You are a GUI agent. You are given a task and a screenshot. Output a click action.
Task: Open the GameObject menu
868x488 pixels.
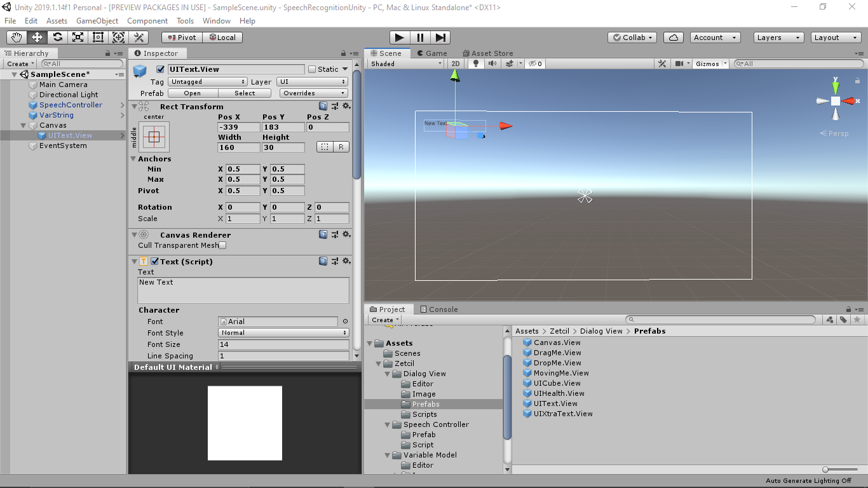97,20
